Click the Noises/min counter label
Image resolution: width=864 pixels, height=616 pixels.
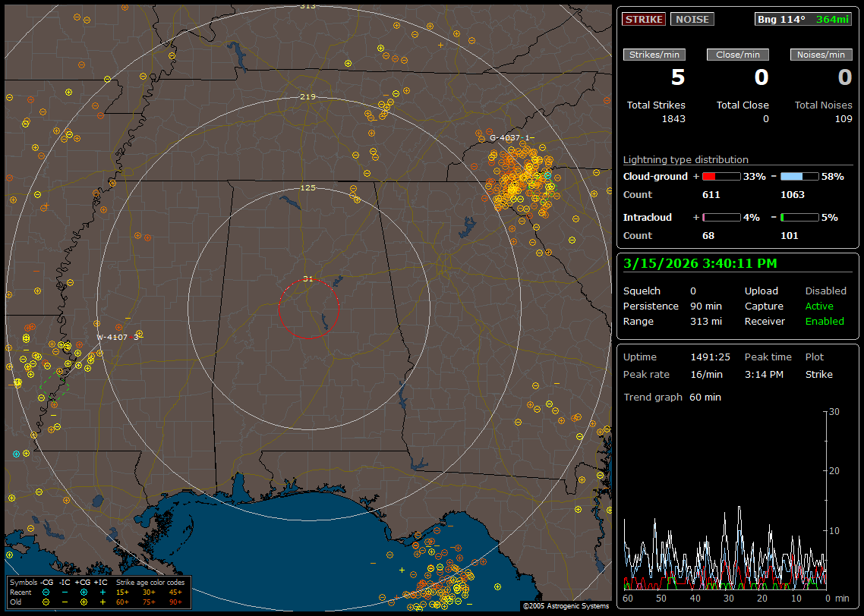821,55
